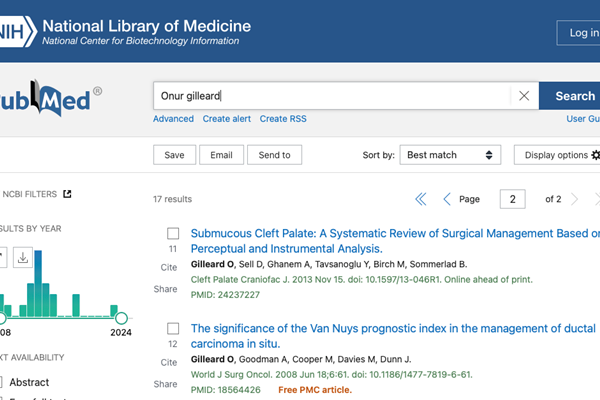
Task: Go to first page double-arrow icon
Action: point(421,199)
